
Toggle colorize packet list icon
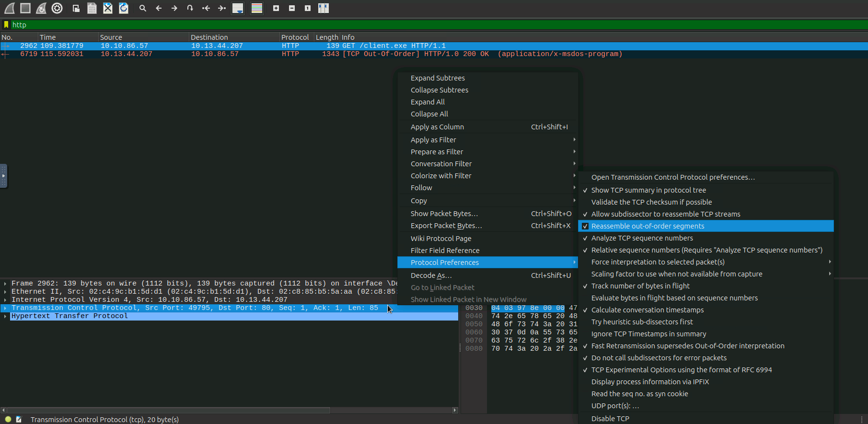257,8
